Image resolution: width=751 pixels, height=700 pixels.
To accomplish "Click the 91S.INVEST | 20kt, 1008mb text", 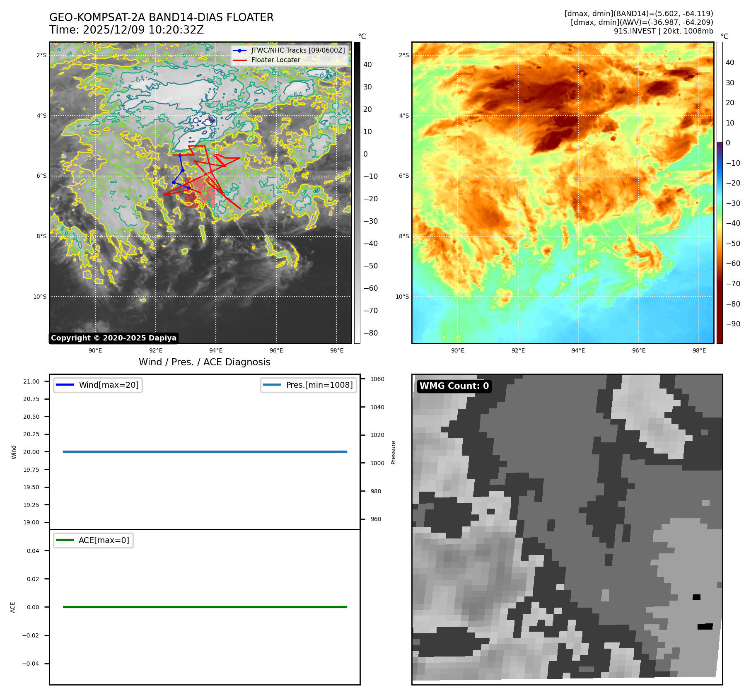I will [x=663, y=31].
